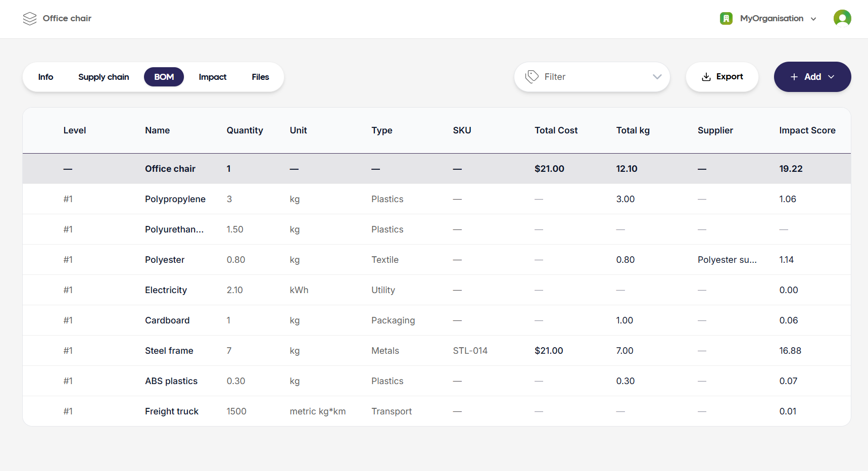Screen dimensions: 868x471
Task: Click the tag icon in Filter
Action: coord(532,77)
